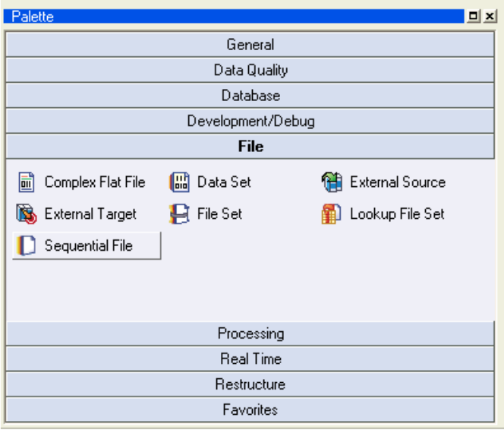
Task: Open the Favorites palette group
Action: click(x=250, y=410)
